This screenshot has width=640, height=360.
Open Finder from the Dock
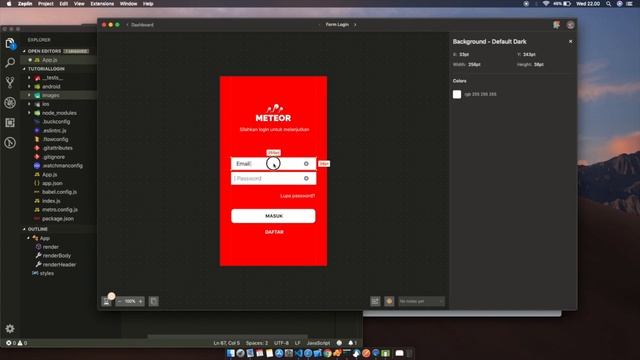[x=231, y=353]
